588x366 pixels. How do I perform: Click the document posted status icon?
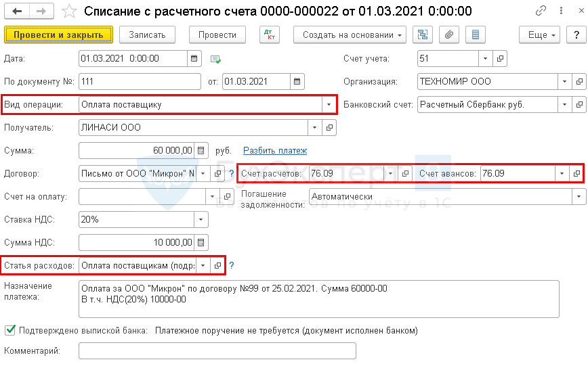pos(215,59)
